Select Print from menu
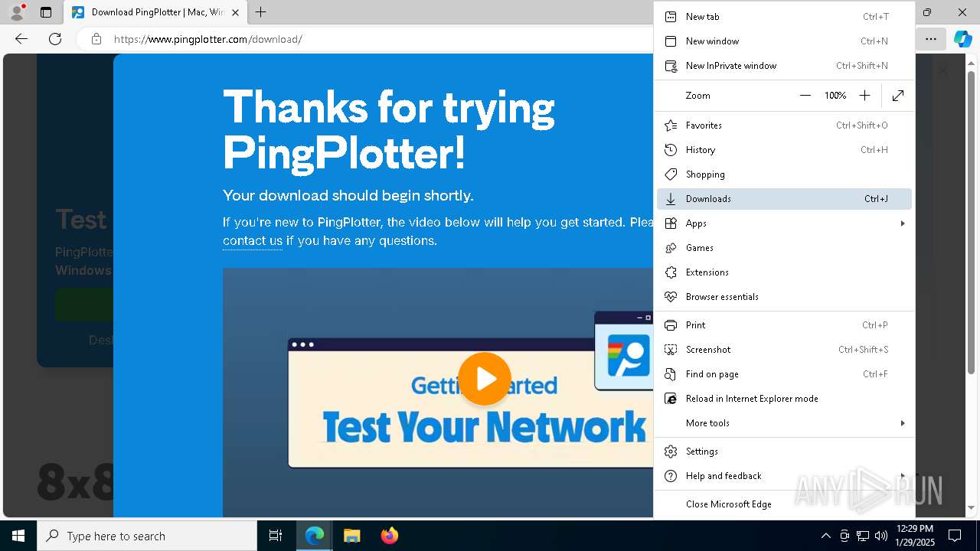Screen dimensions: 980x551 click(x=784, y=325)
